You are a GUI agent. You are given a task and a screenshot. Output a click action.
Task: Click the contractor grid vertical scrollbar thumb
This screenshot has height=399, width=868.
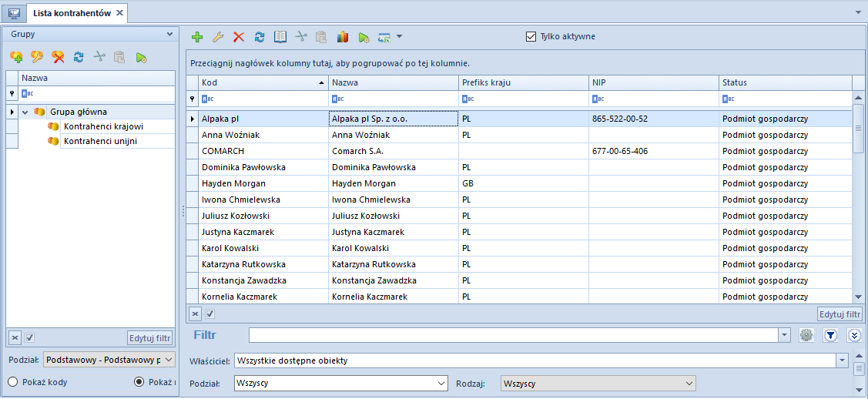point(858,128)
